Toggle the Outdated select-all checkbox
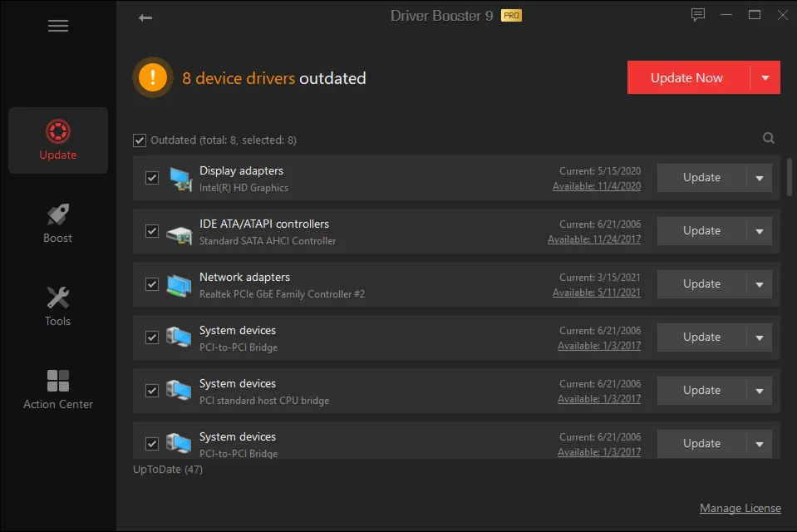The height and width of the screenshot is (532, 797). point(140,140)
